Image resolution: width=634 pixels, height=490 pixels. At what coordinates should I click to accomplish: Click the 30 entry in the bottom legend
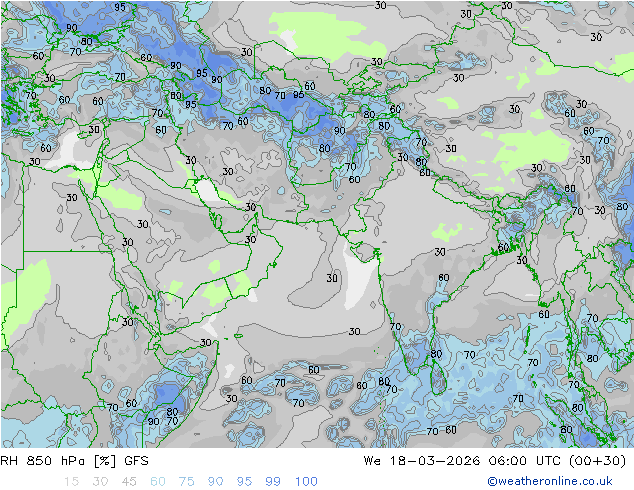tap(100, 482)
